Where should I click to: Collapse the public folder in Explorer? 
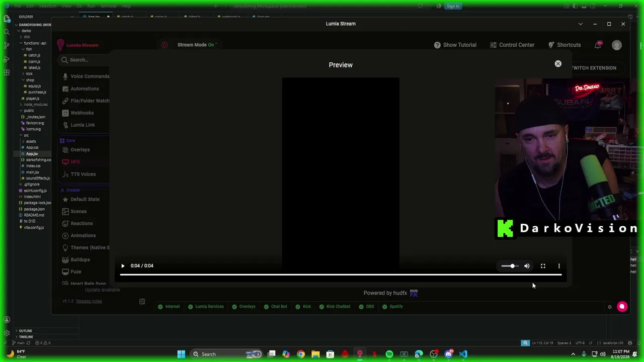tap(28, 111)
